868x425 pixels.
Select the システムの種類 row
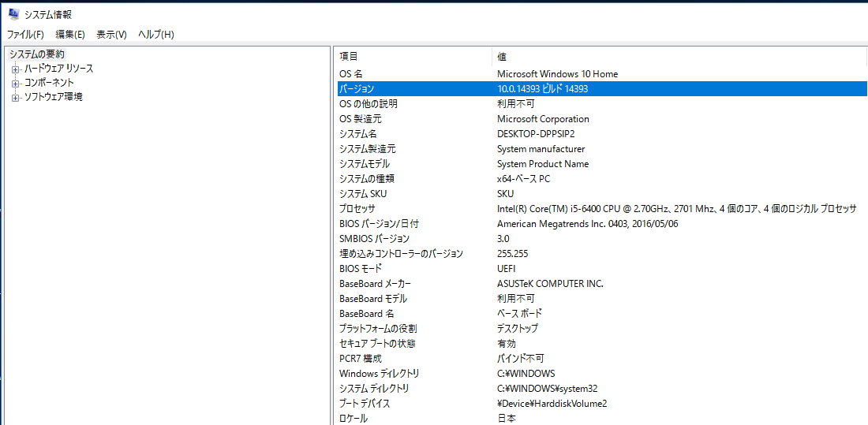(x=602, y=179)
